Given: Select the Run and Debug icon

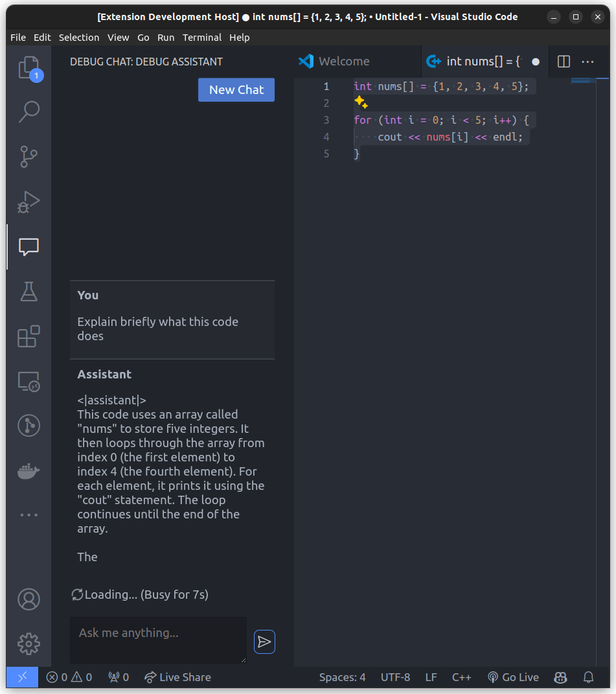Looking at the screenshot, I should [29, 202].
